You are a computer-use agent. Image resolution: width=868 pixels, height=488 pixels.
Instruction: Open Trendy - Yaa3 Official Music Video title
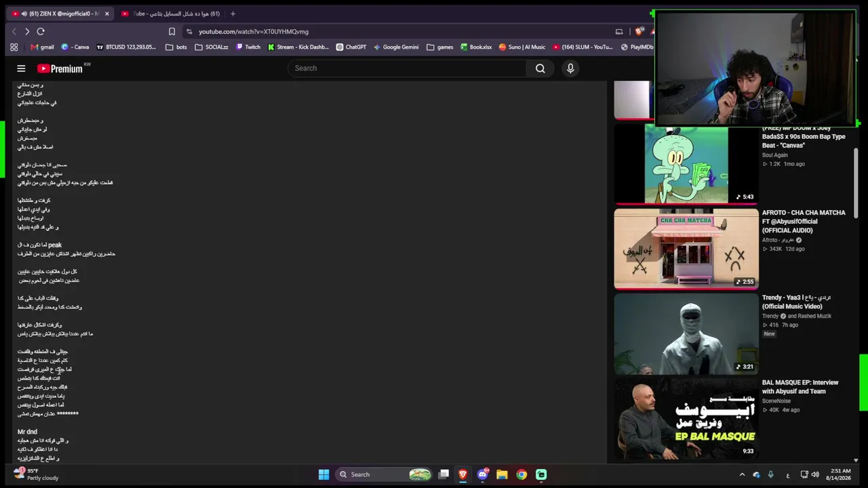796,302
